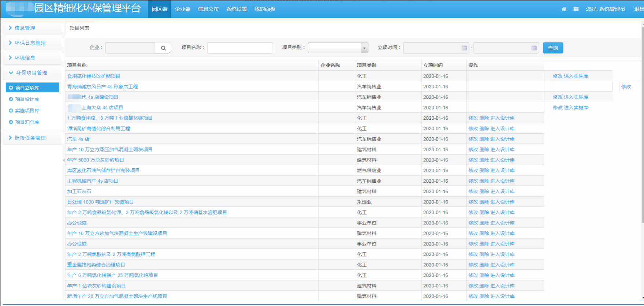Open the 项目类别 dropdown
This screenshot has width=644, height=306.
(364, 48)
